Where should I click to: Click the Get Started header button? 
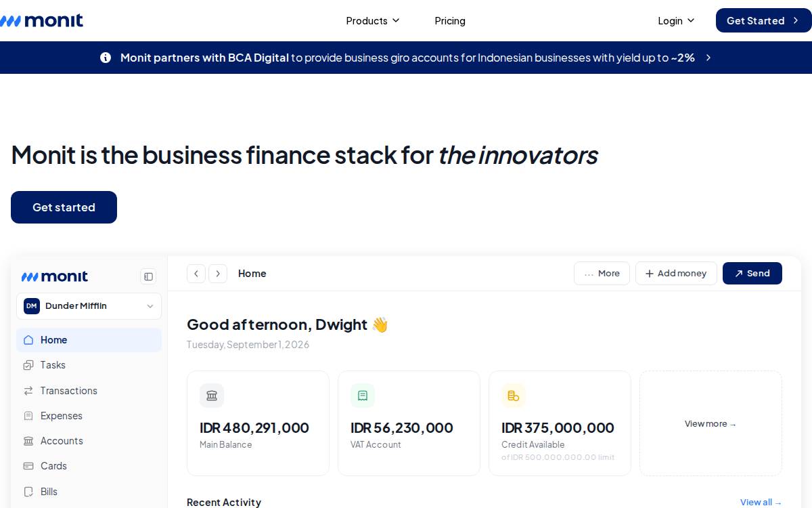[x=763, y=20]
